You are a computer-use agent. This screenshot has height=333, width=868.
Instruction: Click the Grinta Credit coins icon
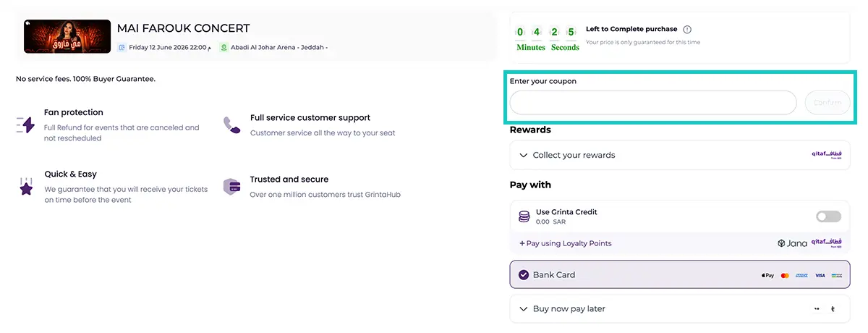tap(524, 216)
